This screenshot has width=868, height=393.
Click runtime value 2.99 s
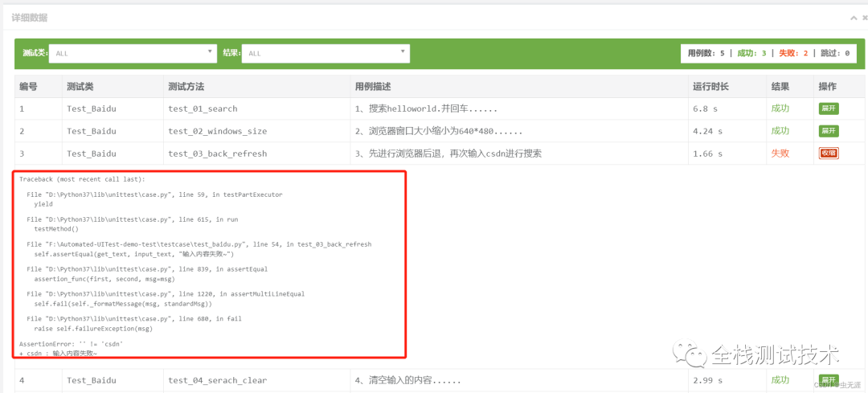tap(708, 380)
